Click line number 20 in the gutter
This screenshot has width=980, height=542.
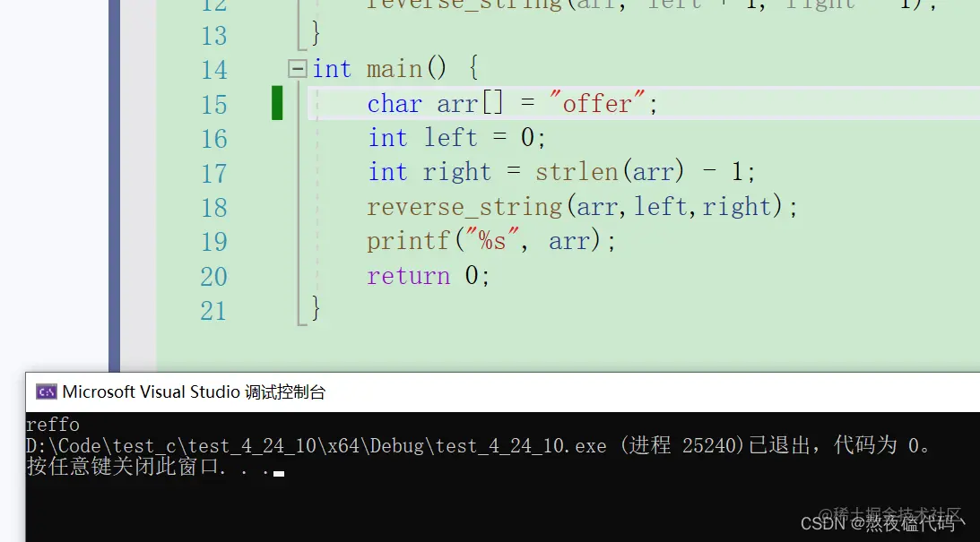(214, 277)
